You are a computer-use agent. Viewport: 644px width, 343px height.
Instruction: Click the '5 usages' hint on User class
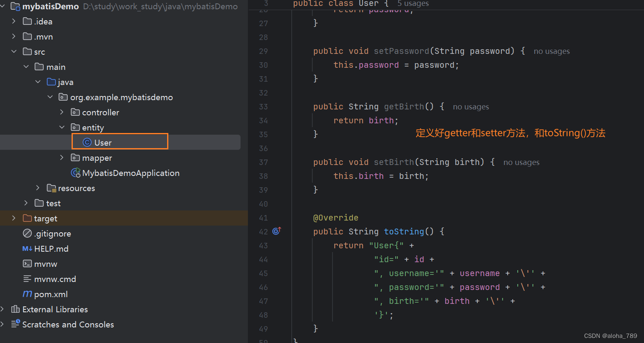413,3
